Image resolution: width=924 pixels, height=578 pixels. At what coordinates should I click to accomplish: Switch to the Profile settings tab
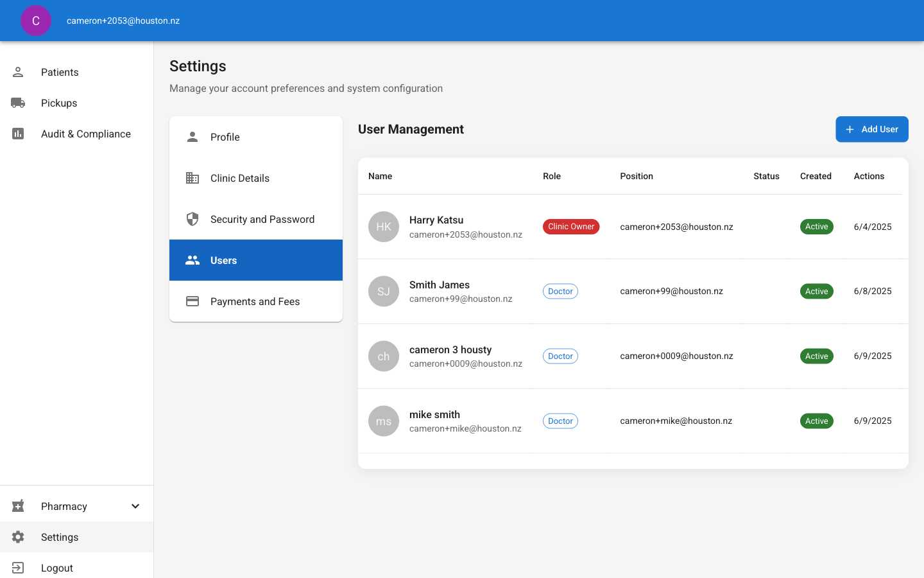[x=256, y=137]
